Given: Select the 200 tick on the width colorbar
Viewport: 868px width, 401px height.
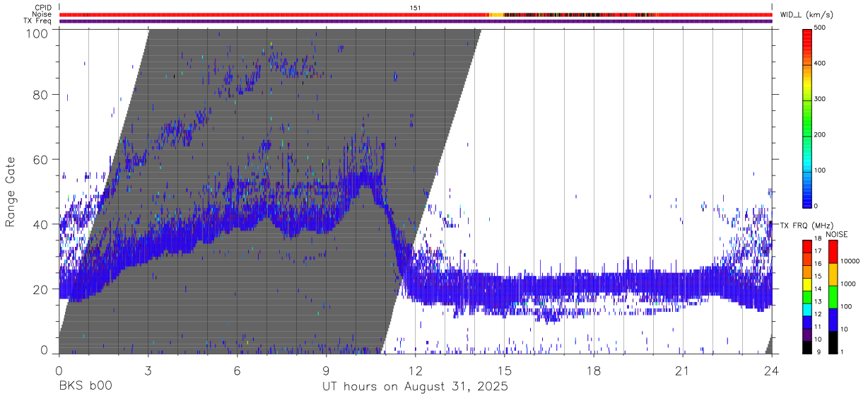Looking at the screenshot, I should [820, 134].
